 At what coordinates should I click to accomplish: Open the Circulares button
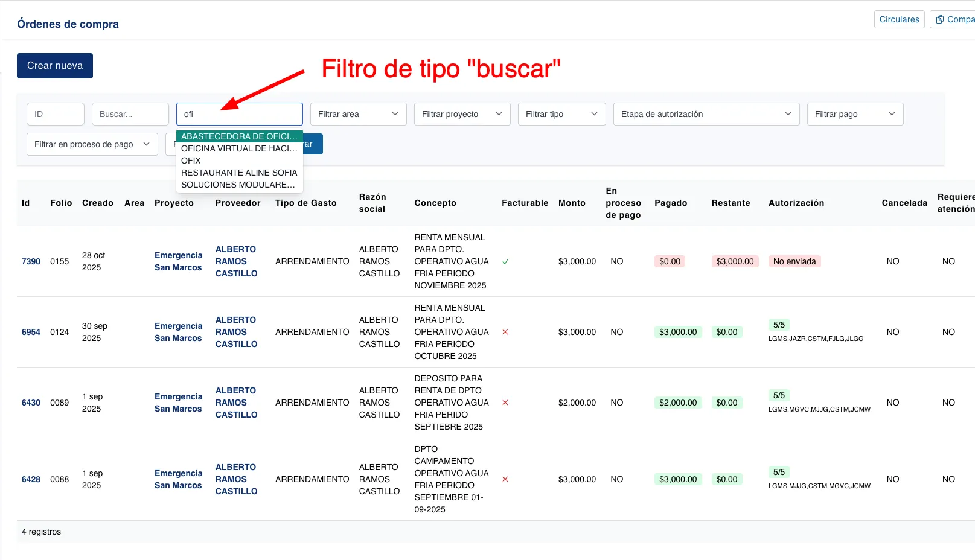coord(899,19)
